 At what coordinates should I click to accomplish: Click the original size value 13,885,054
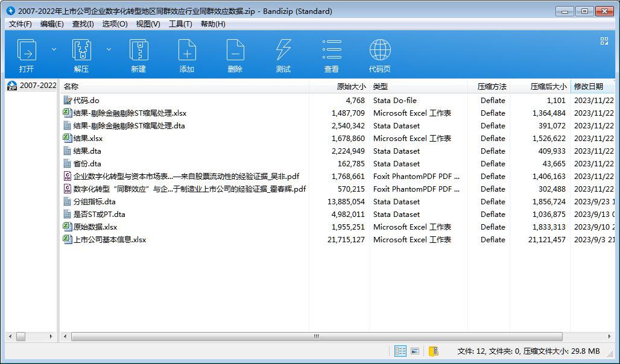coord(346,201)
